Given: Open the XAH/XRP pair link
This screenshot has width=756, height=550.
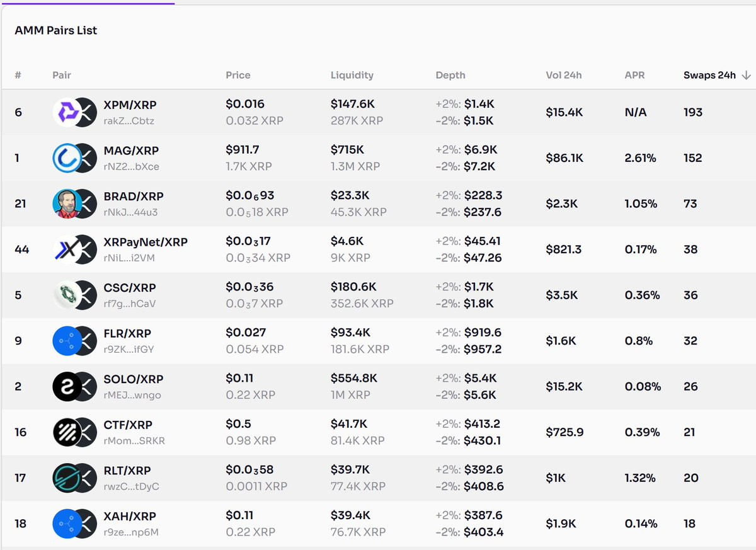Looking at the screenshot, I should tap(129, 516).
